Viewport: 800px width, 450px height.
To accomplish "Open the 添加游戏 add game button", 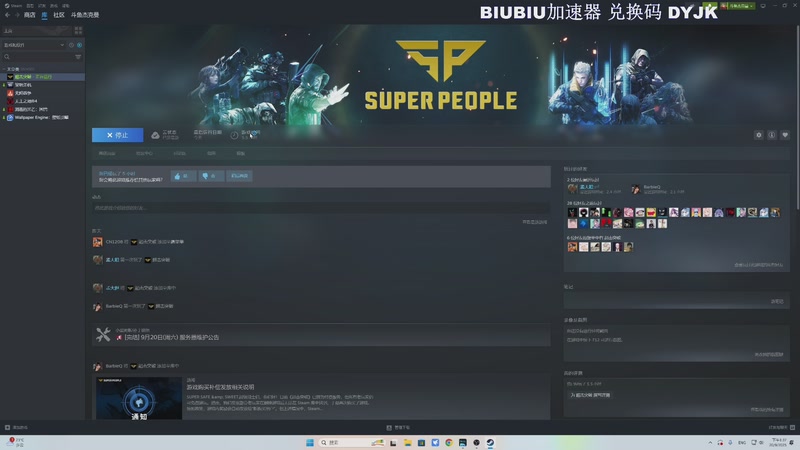I will [16, 428].
